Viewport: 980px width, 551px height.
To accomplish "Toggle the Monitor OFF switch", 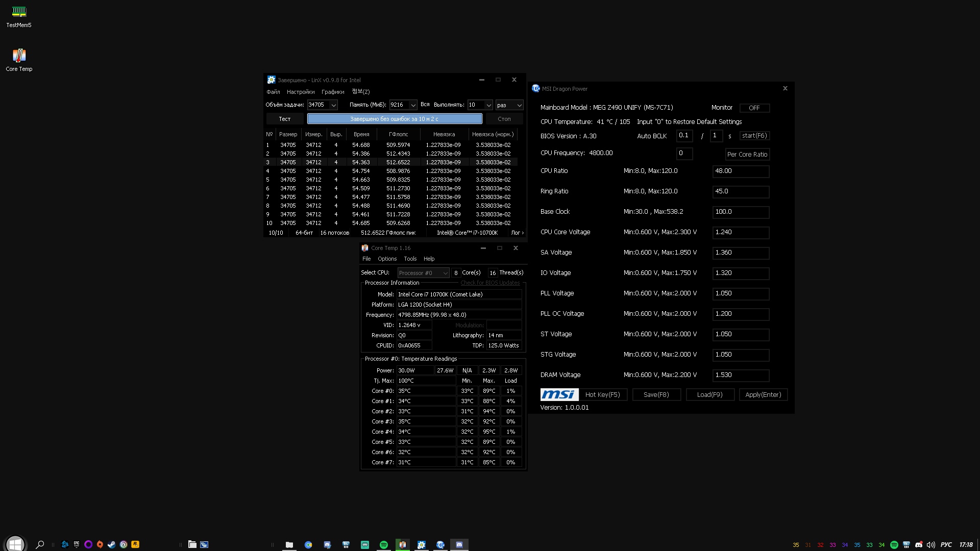I will [754, 108].
